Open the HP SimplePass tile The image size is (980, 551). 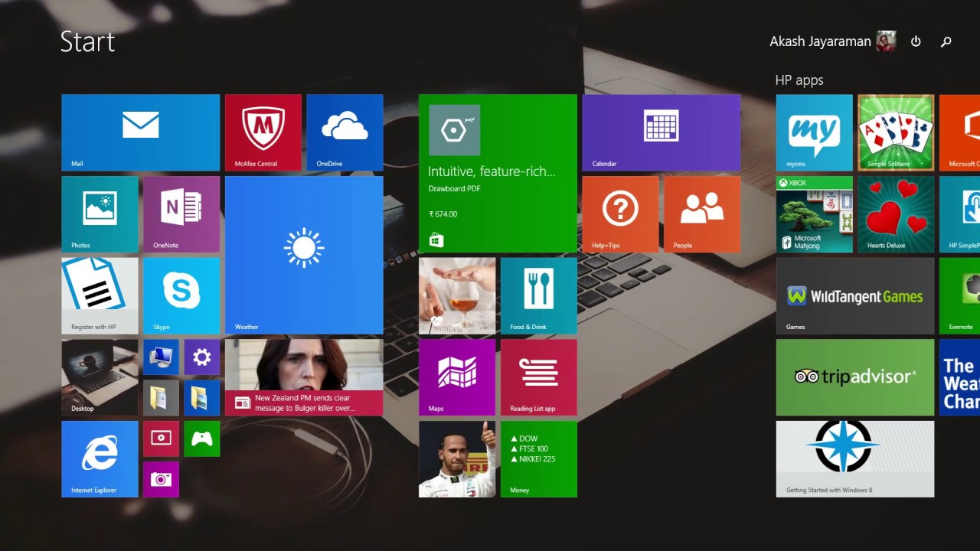(x=959, y=214)
